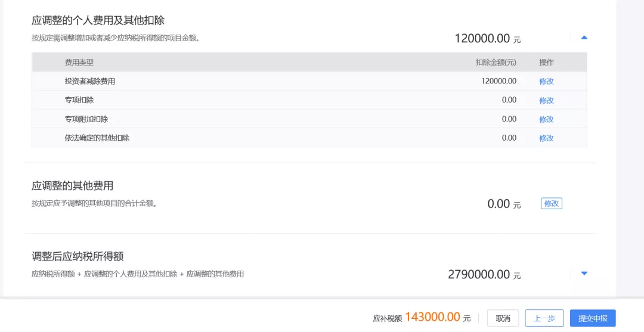The image size is (644, 332).
Task: Collapse the 应调整的个人费用及其他扣除 section arrow
Action: point(584,38)
